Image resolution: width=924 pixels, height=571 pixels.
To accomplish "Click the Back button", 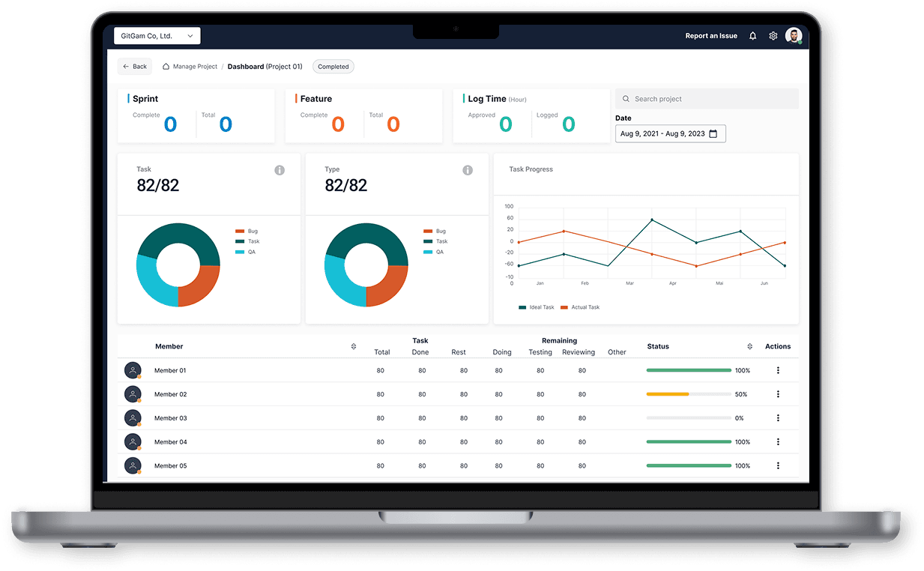I will click(x=135, y=67).
